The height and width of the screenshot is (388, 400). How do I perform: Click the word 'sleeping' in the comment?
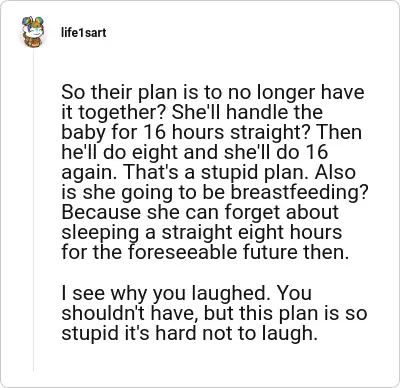100,232
